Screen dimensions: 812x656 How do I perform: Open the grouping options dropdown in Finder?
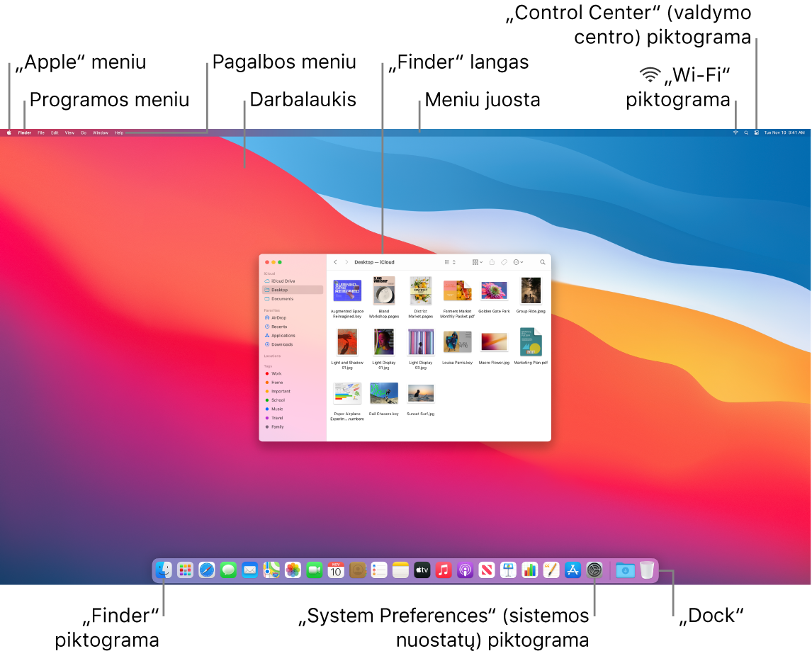[477, 262]
